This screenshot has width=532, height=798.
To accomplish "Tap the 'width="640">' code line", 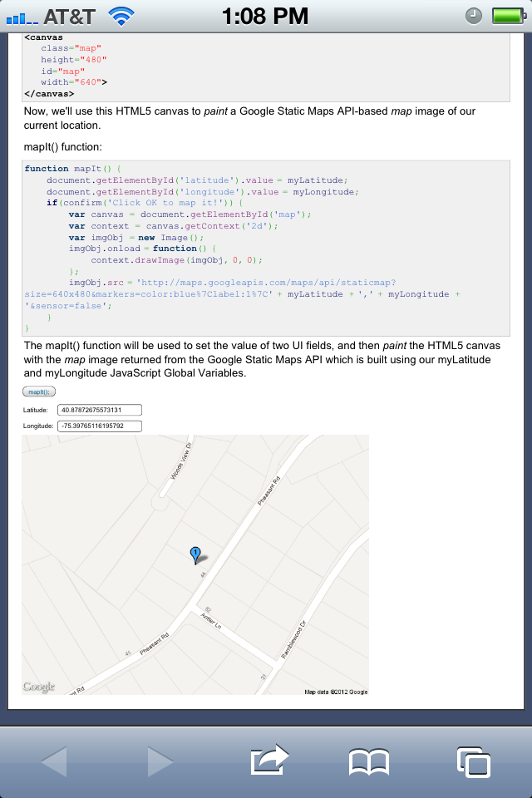I will pos(74,82).
